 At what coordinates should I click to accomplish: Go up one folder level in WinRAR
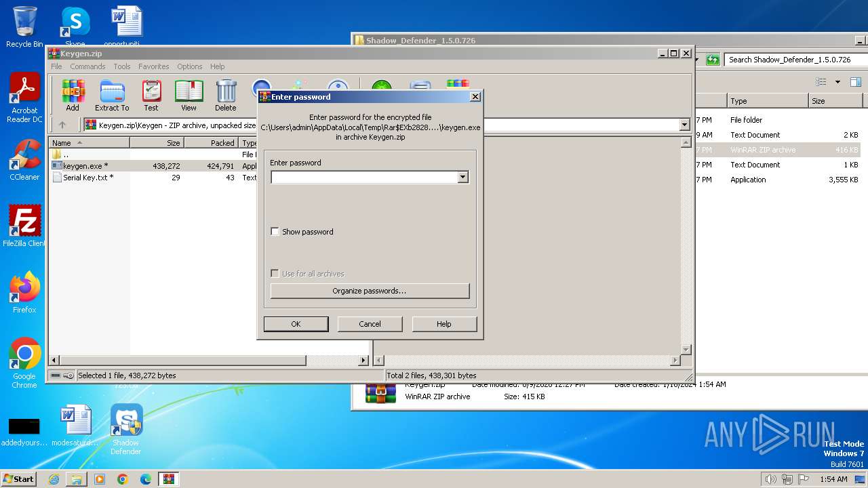click(62, 125)
